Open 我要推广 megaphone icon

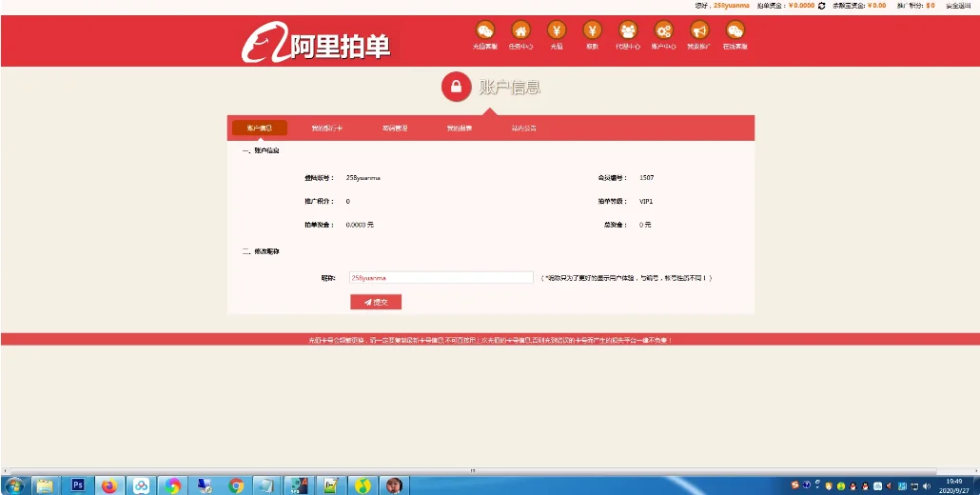coord(698,31)
